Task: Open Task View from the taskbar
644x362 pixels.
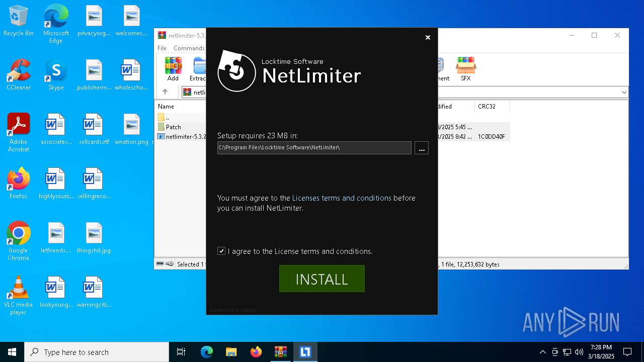Action: [181, 352]
